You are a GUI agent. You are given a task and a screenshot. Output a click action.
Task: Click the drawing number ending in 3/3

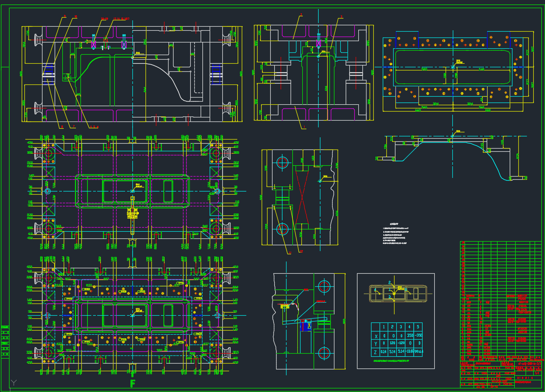(529, 363)
